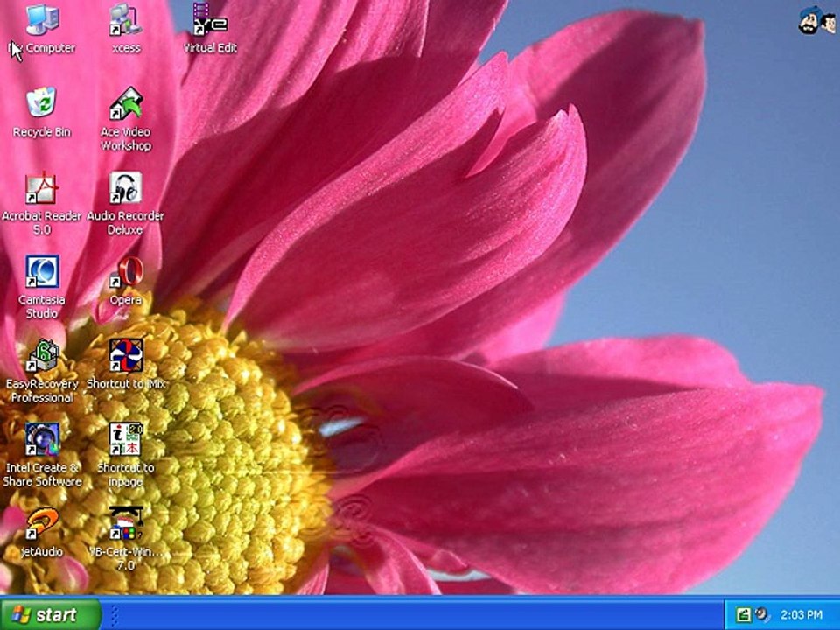Image resolution: width=840 pixels, height=630 pixels.
Task: Select the EasyRecovery Professional shortcut icon
Action: (x=42, y=355)
